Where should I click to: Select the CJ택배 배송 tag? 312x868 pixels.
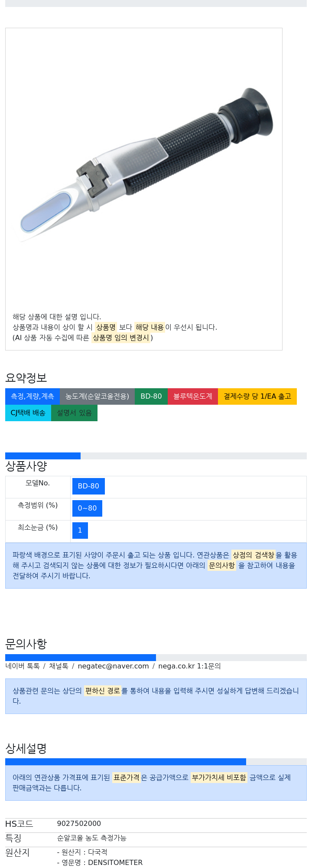click(28, 413)
